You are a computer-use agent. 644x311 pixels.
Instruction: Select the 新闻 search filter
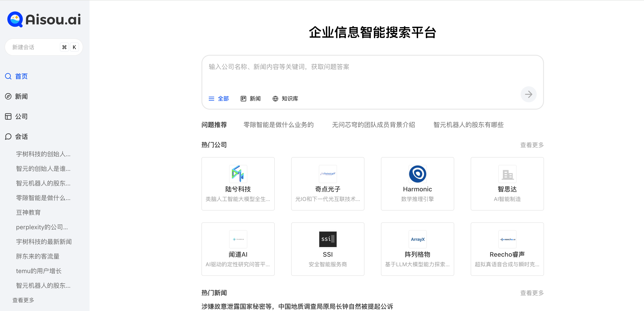pyautogui.click(x=251, y=98)
